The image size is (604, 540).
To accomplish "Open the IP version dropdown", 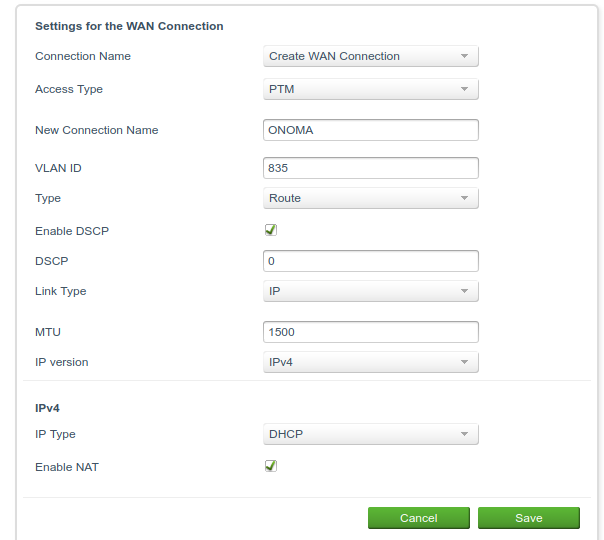I will [x=371, y=362].
